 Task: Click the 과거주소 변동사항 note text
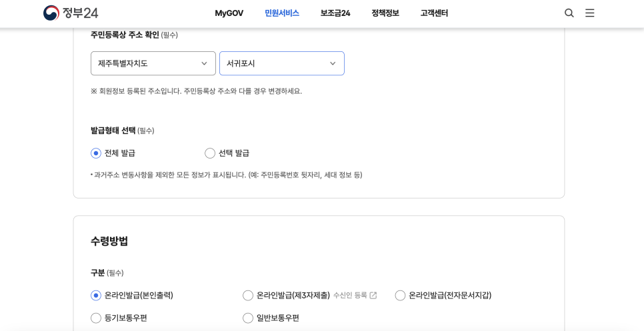click(226, 175)
